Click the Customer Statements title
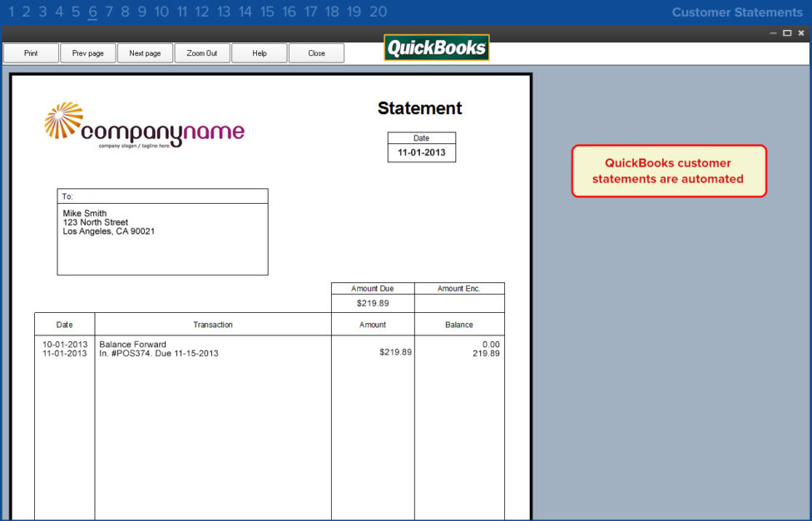Image resolution: width=812 pixels, height=521 pixels. coord(737,12)
